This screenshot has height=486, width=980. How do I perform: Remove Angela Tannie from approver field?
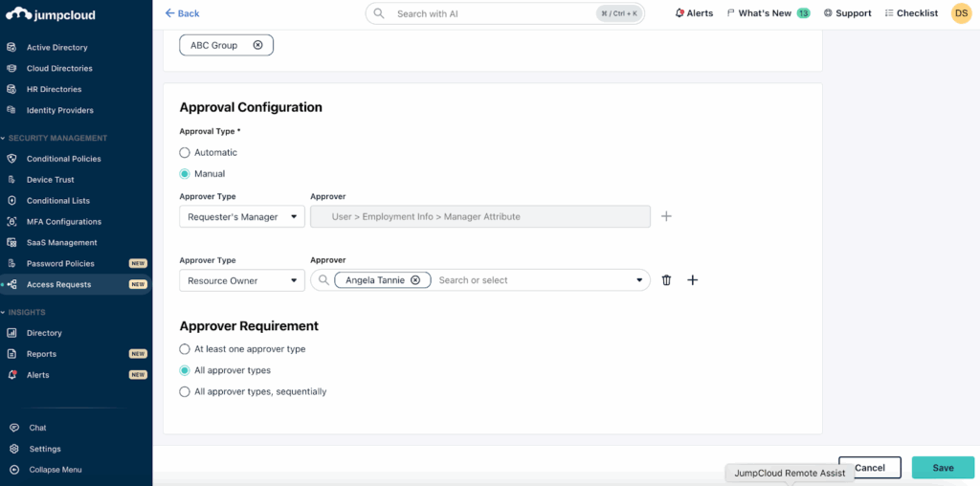[415, 280]
